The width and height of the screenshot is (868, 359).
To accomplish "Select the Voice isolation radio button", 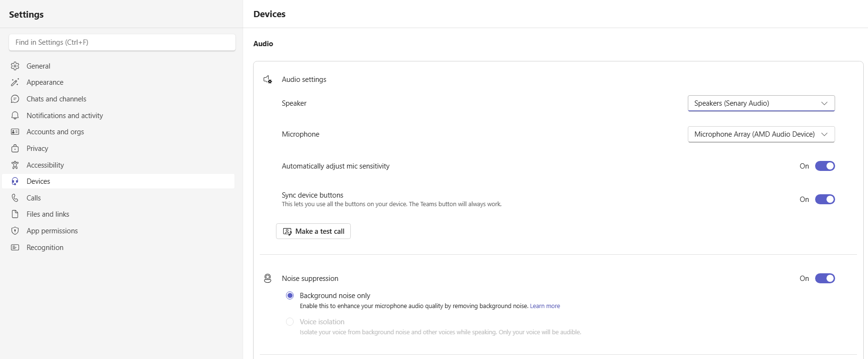I will 290,322.
